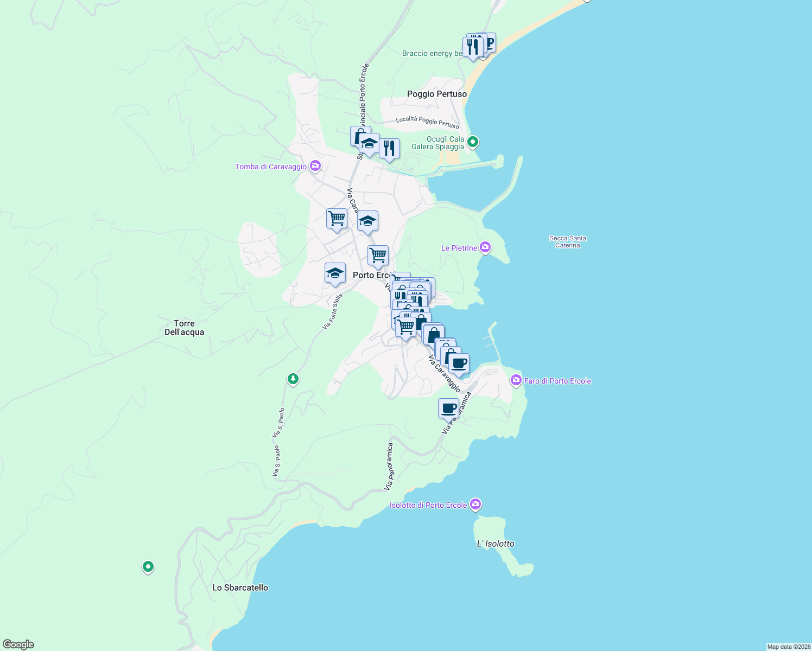The image size is (812, 651).
Task: Click the graduation cap school icon beside the cart
Action: [367, 219]
